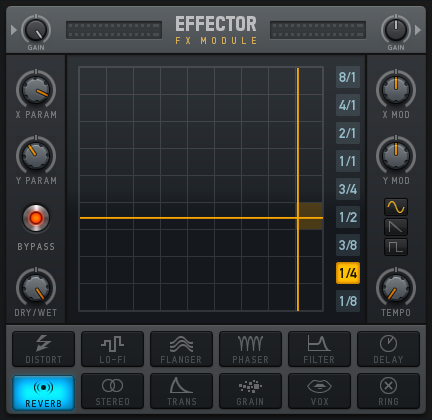
Task: Select the Stereo effect
Action: point(112,391)
